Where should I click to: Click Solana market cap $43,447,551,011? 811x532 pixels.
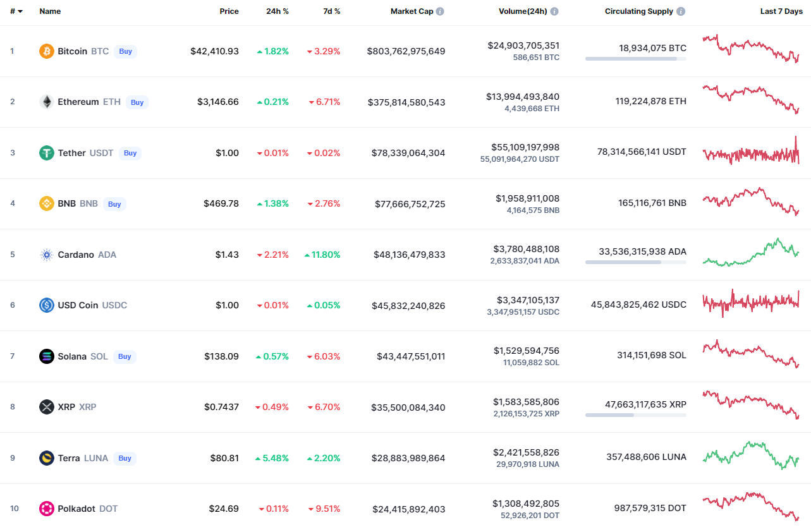[x=411, y=356]
